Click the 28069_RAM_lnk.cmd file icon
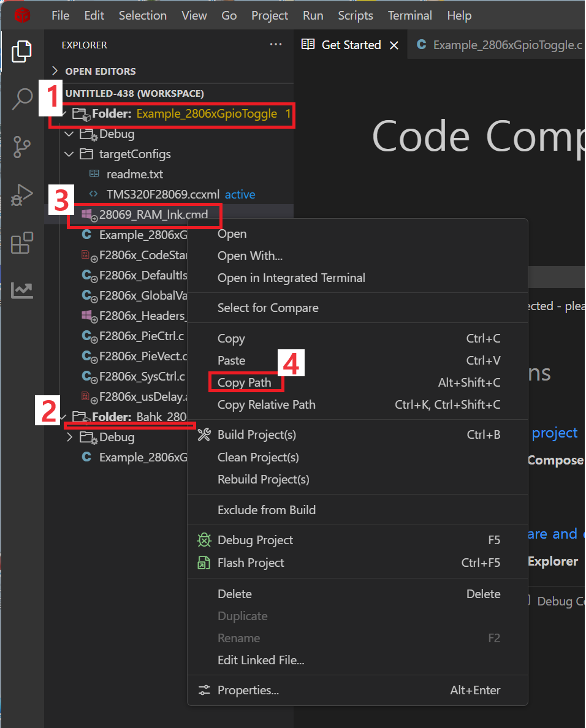The height and width of the screenshot is (728, 586). [89, 215]
